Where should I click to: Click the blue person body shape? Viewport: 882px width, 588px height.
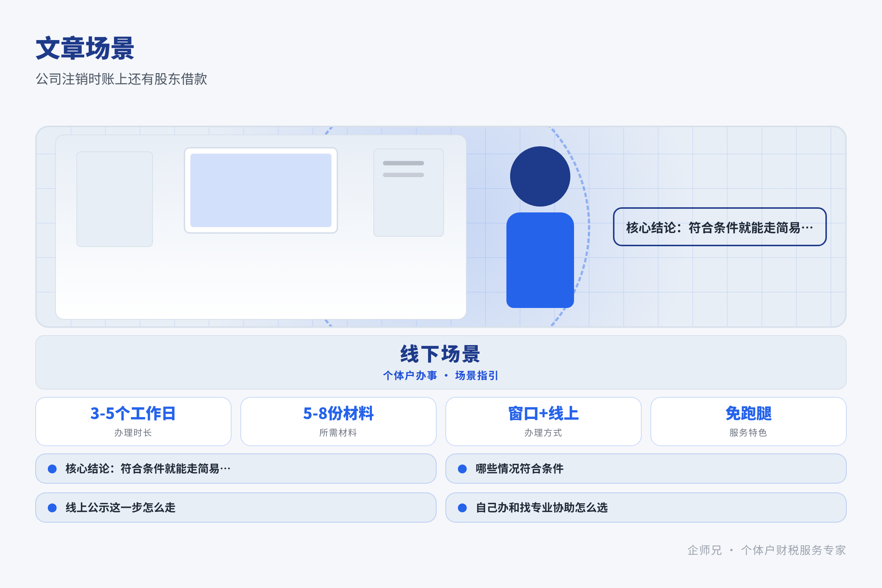coord(540,260)
